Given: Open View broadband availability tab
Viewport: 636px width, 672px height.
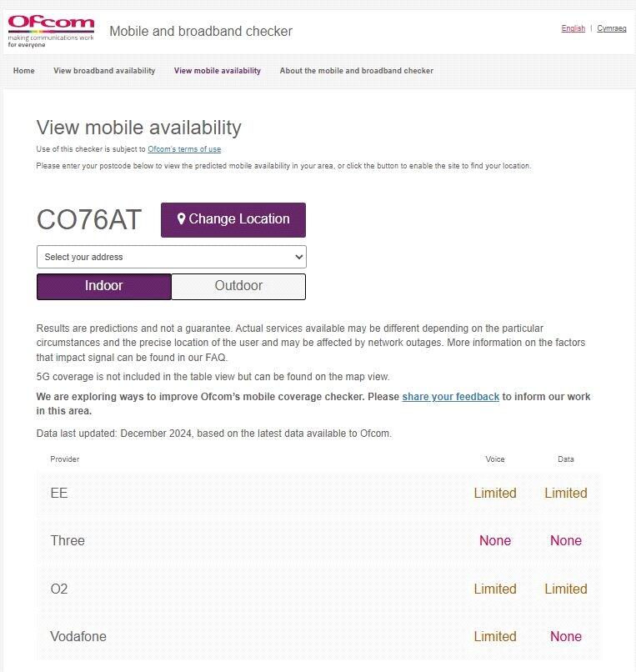Looking at the screenshot, I should tap(104, 71).
